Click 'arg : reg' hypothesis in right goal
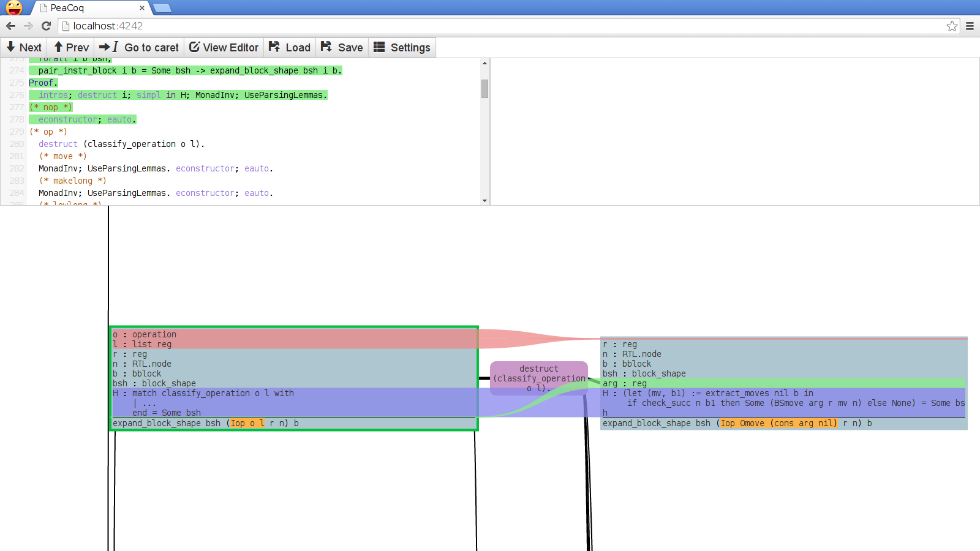 click(x=625, y=383)
